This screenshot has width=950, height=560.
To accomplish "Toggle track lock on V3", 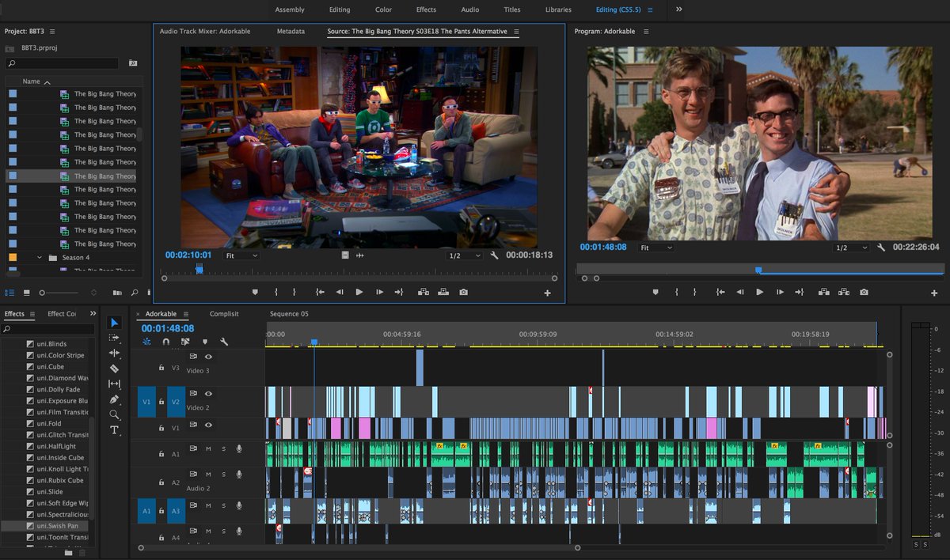I will coord(161,367).
